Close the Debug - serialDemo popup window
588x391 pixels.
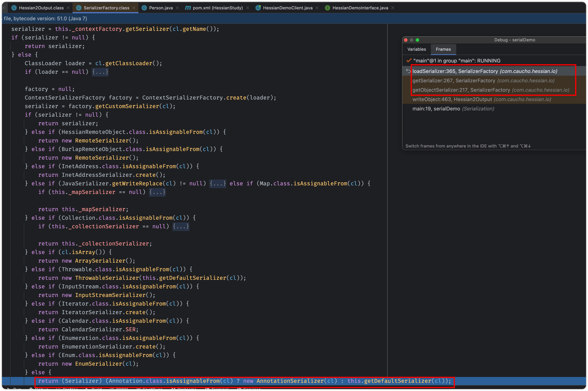point(406,40)
